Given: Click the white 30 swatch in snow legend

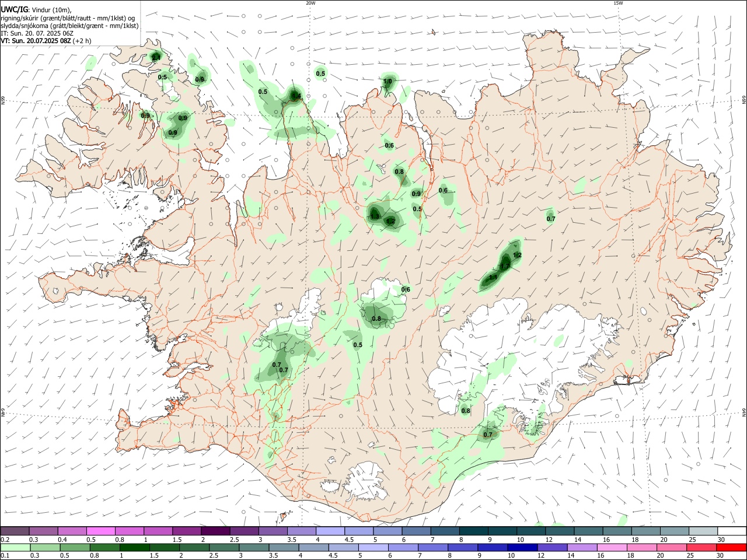Looking at the screenshot, I should tap(732, 531).
